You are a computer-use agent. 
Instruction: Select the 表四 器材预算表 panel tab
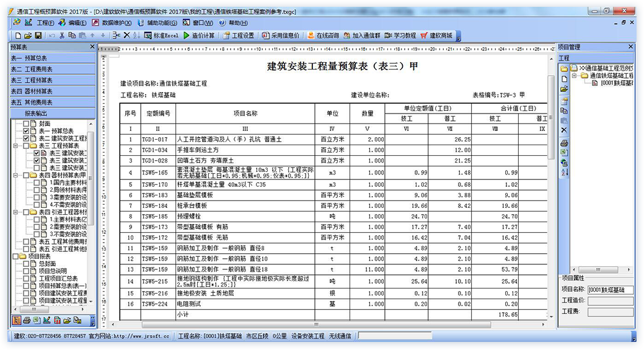53,91
